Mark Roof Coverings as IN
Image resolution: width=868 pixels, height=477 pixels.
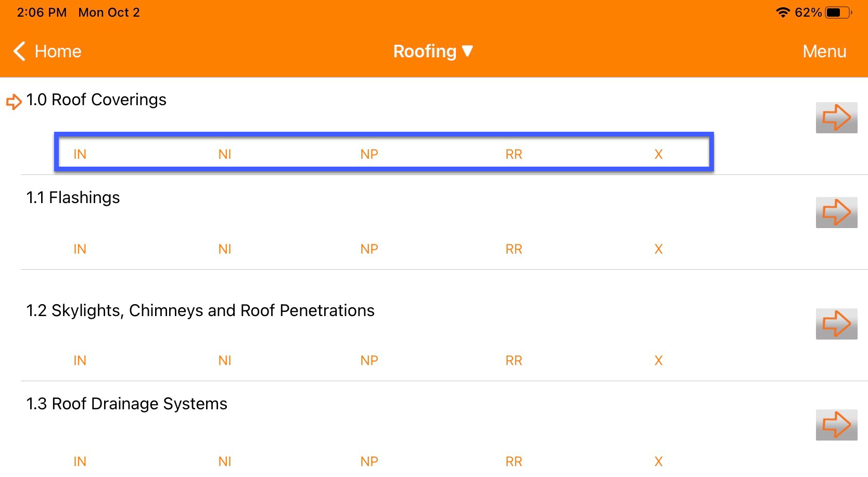[79, 154]
